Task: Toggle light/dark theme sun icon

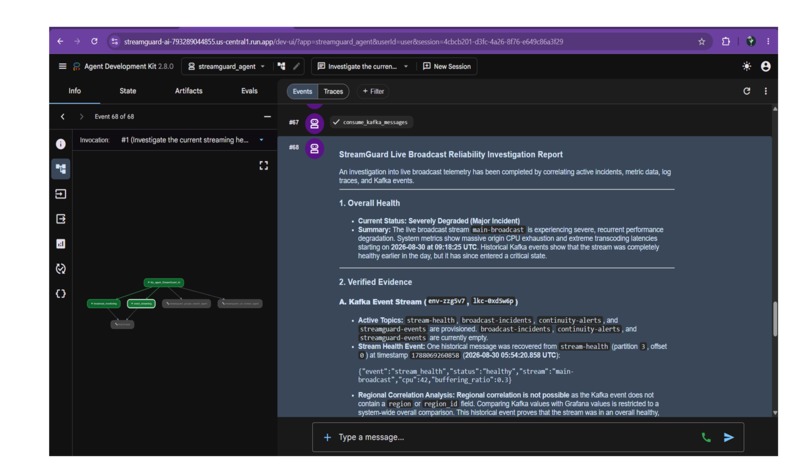Action: tap(746, 66)
